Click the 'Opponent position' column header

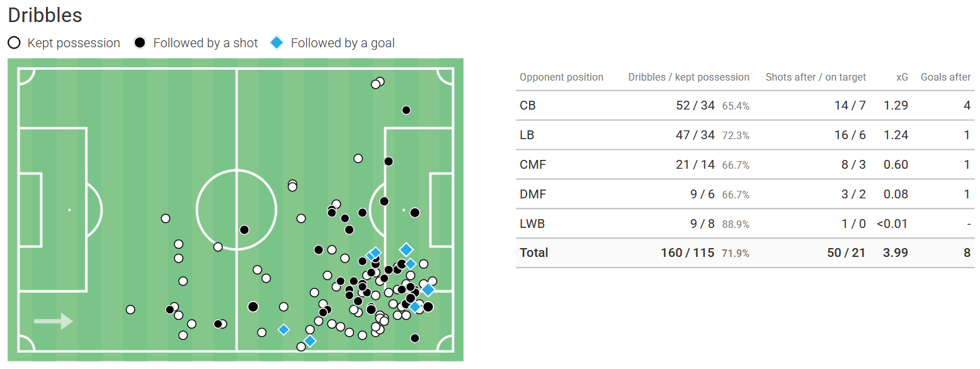(561, 77)
